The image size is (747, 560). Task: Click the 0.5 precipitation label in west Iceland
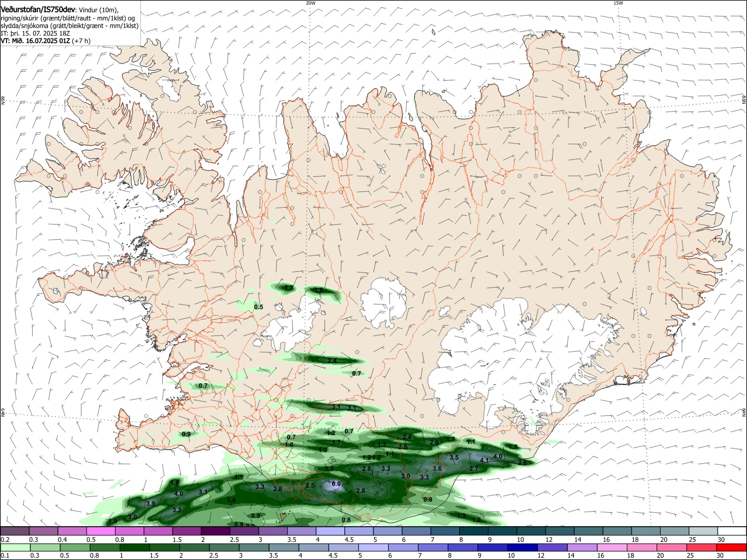(259, 307)
